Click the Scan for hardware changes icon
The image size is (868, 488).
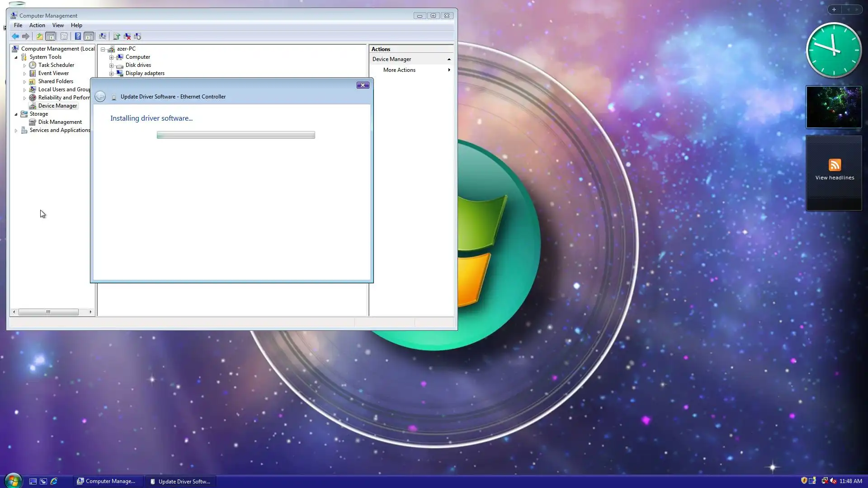click(103, 36)
